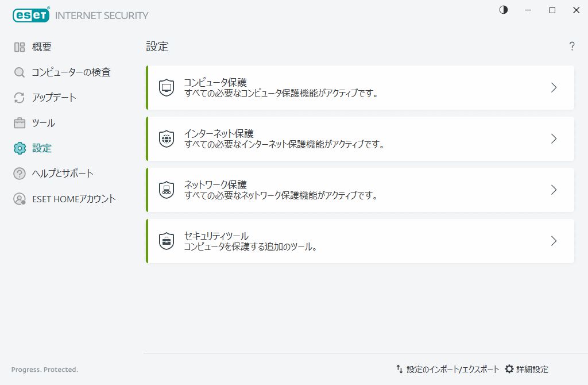The height and width of the screenshot is (385, 588).
Task: Open the 概要 overview icon
Action: tap(19, 47)
